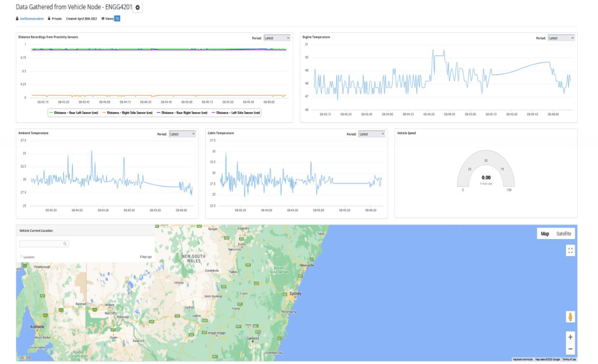Click the blue Views count badge

[117, 19]
